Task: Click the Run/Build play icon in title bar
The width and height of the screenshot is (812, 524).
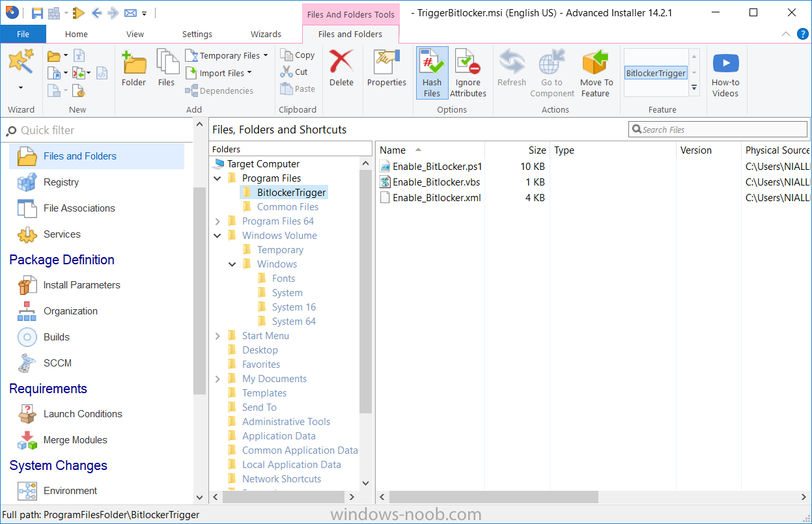Action: coord(79,13)
